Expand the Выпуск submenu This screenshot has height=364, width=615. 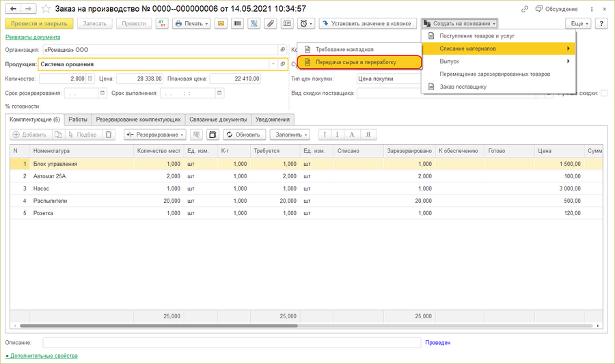[x=499, y=61]
